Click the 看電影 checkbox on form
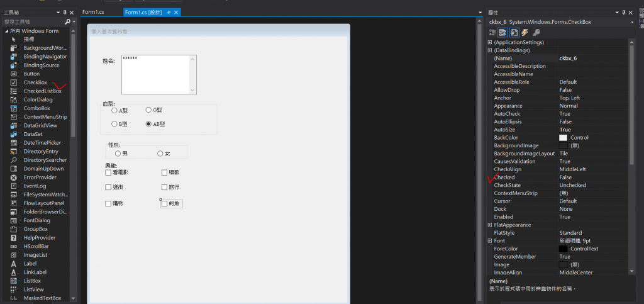 117,172
